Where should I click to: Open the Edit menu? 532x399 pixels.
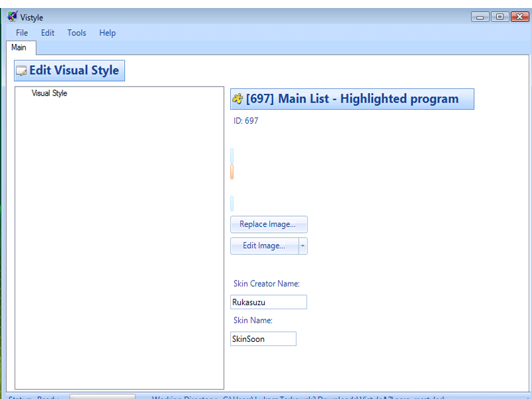tap(47, 33)
